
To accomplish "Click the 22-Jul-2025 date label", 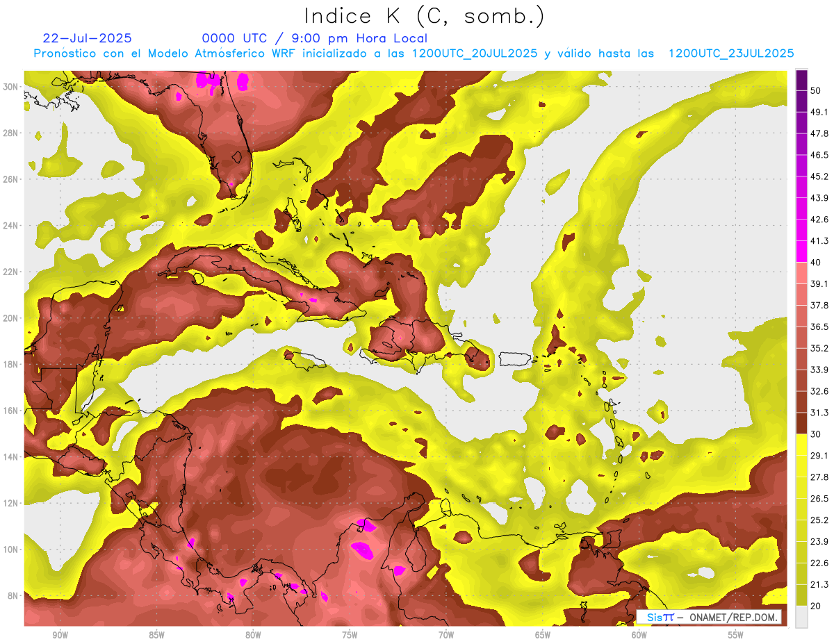I will tap(87, 38).
